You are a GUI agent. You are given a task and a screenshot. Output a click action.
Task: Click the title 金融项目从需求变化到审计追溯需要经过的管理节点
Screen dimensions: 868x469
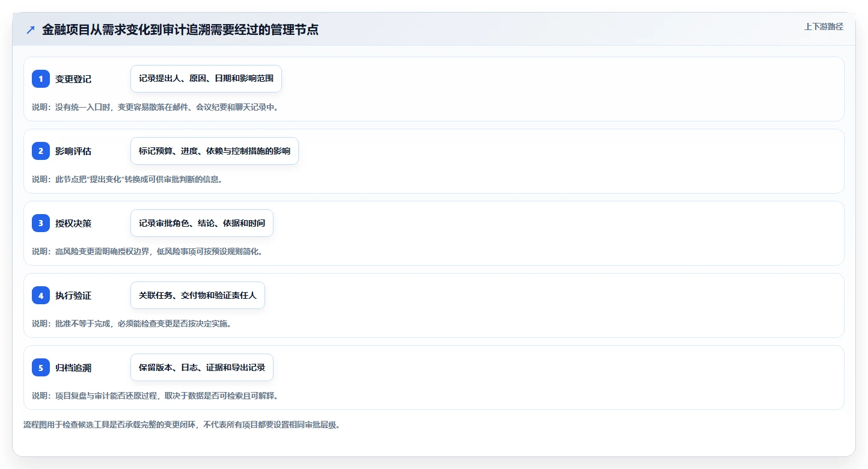180,29
